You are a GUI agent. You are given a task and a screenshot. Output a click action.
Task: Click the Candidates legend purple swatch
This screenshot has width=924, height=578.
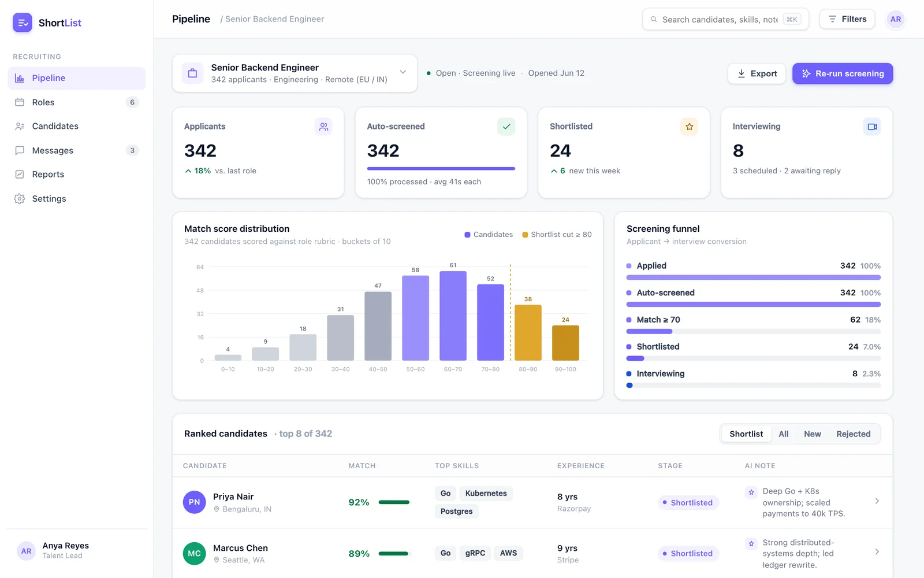coord(468,235)
